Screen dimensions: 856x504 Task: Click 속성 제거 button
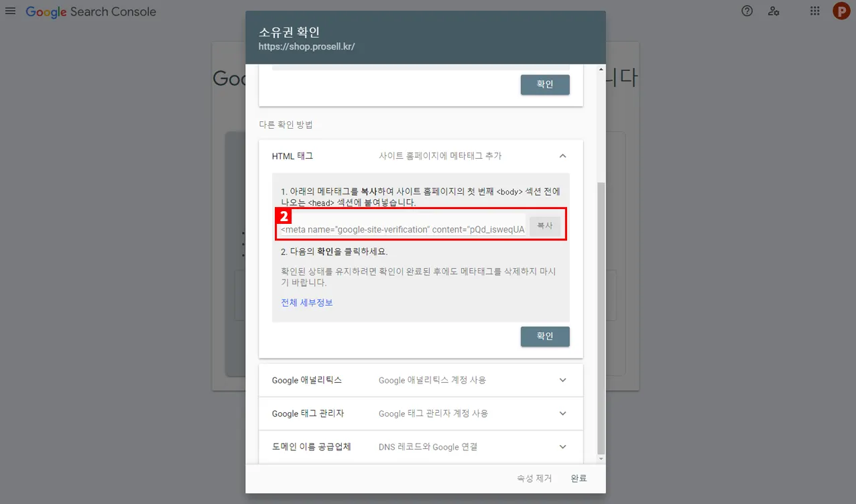[x=534, y=479]
